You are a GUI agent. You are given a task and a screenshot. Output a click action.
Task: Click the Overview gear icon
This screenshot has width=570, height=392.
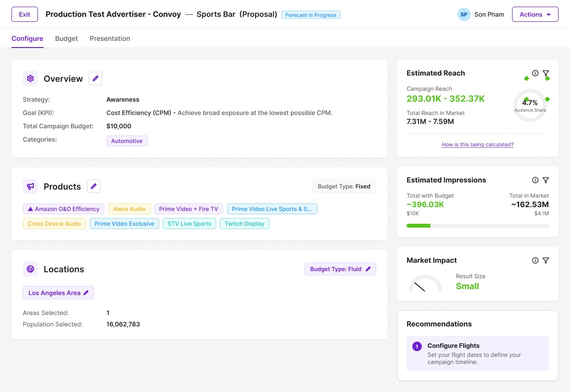(30, 78)
